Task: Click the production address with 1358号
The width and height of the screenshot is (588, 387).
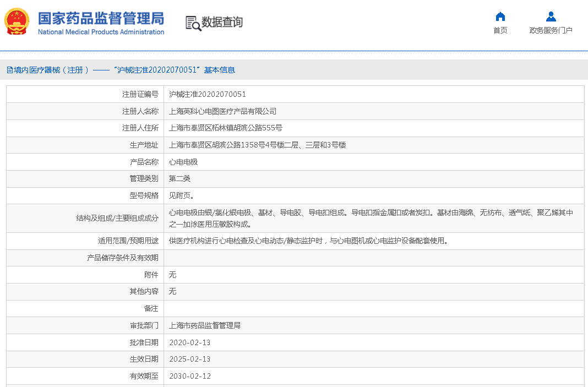Action: [257, 145]
